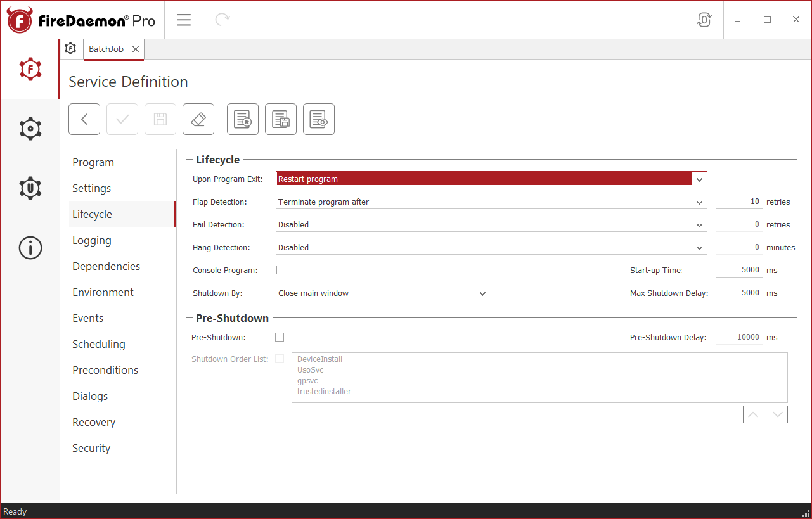The width and height of the screenshot is (812, 519).
Task: Select DeviceInstall in shutdown list
Action: pyautogui.click(x=319, y=359)
